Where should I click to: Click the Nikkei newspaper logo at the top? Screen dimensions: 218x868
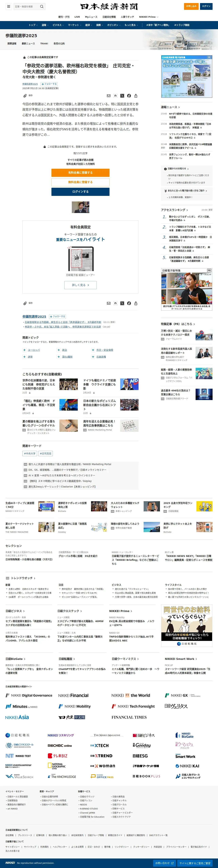[109, 6]
